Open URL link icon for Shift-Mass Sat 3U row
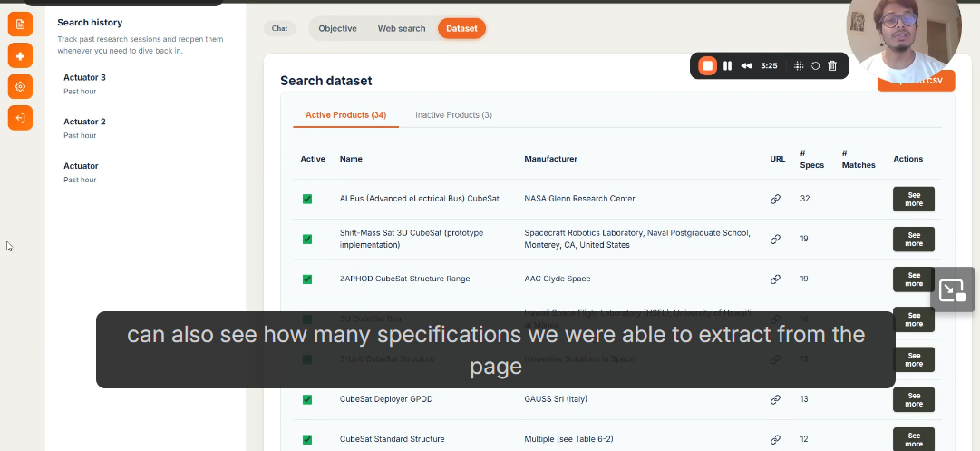This screenshot has width=980, height=451. tap(775, 239)
